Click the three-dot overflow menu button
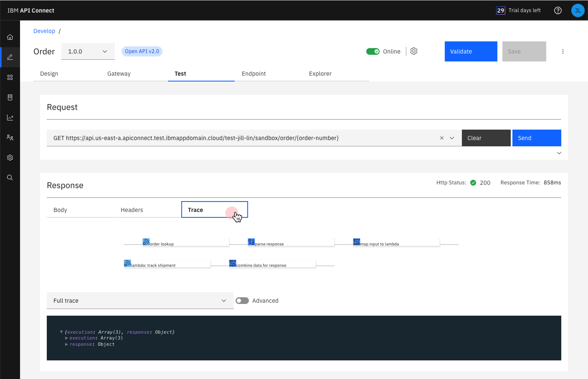The width and height of the screenshot is (588, 379). pyautogui.click(x=563, y=51)
